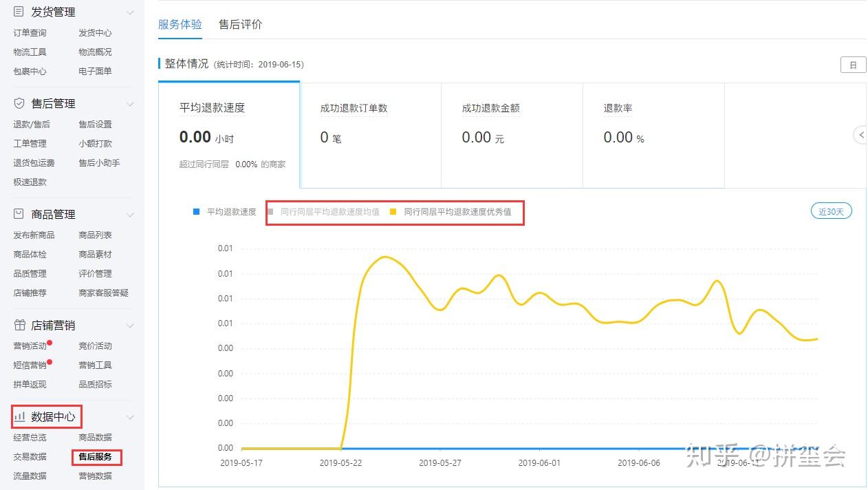Click the 日 granularity button
This screenshot has height=490, width=868.
[x=853, y=65]
